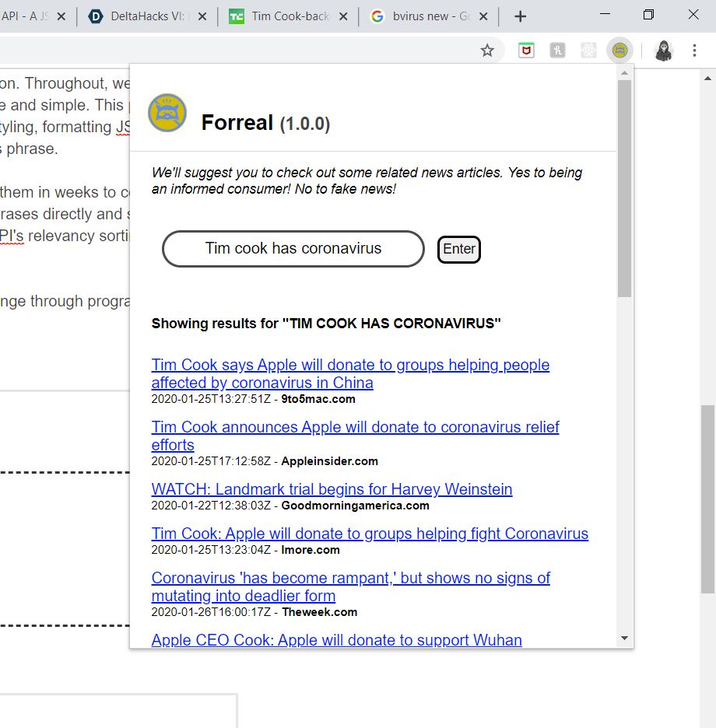716x728 pixels.
Task: Click the Appleinsider.com source label
Action: [x=329, y=461]
